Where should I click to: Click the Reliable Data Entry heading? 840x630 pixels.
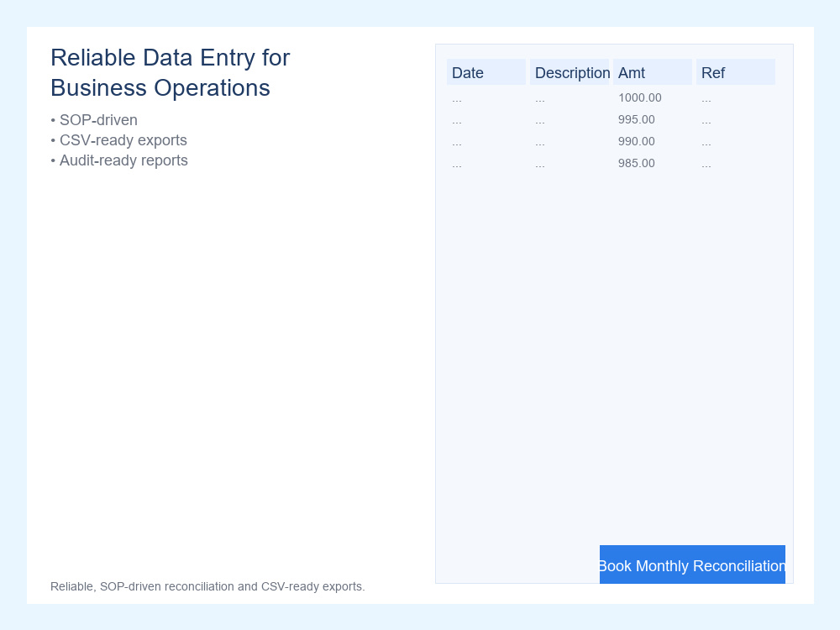click(x=171, y=73)
